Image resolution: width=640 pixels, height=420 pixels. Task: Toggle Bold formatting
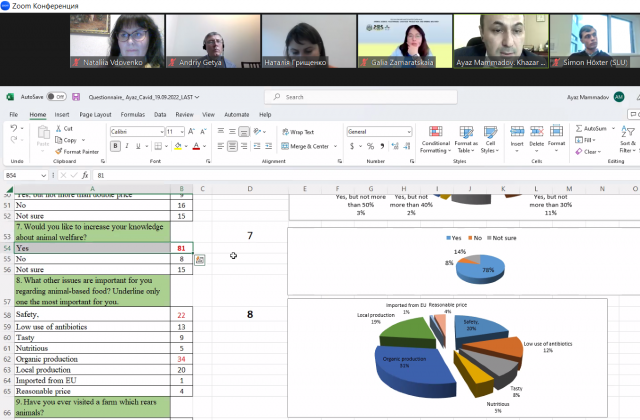tap(115, 146)
